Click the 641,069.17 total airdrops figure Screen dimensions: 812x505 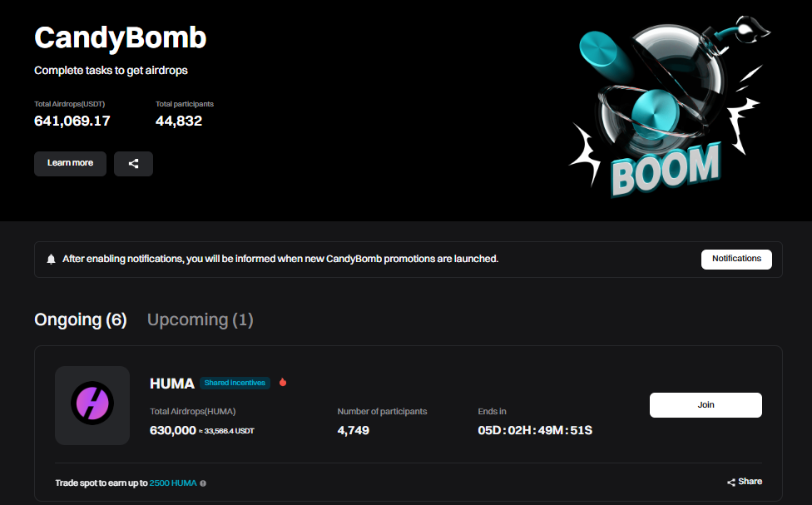72,121
